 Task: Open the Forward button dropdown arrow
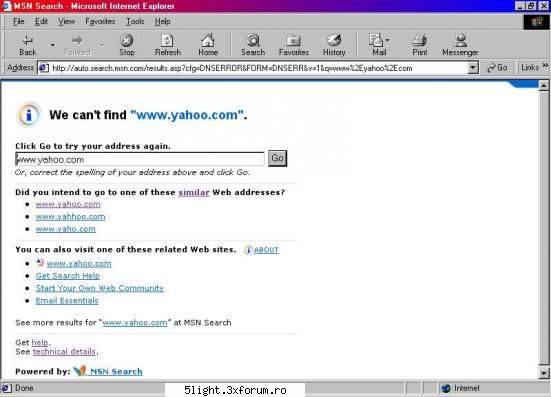coord(102,45)
